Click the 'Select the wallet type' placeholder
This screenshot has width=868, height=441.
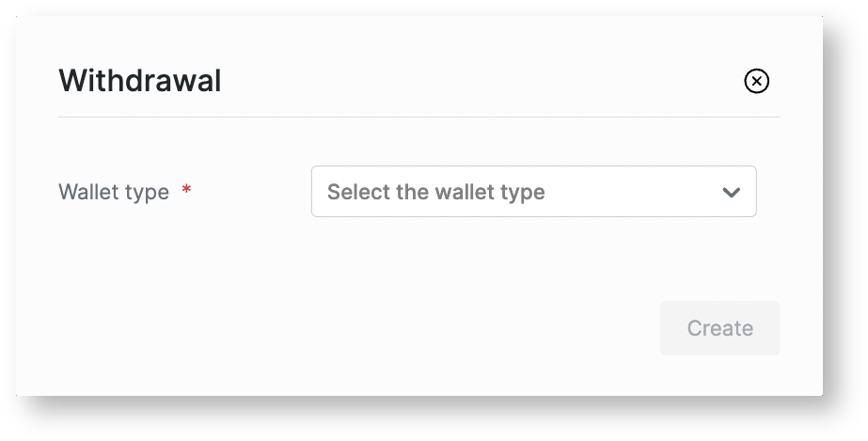(435, 193)
